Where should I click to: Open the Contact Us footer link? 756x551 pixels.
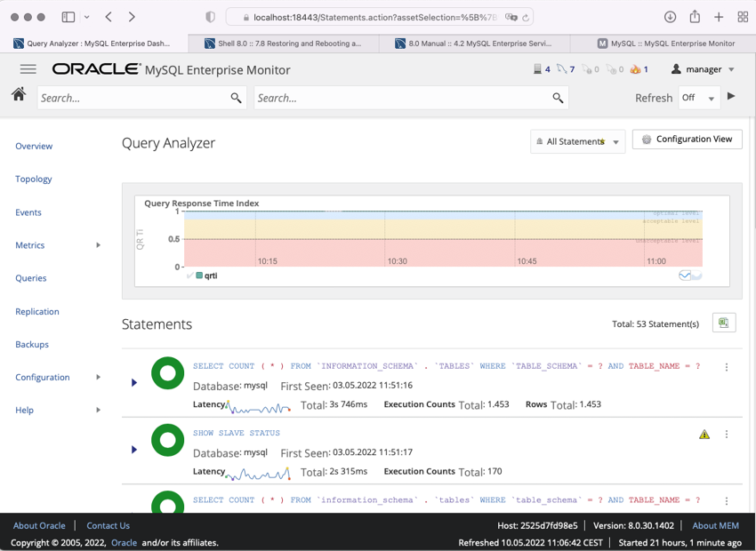point(108,525)
